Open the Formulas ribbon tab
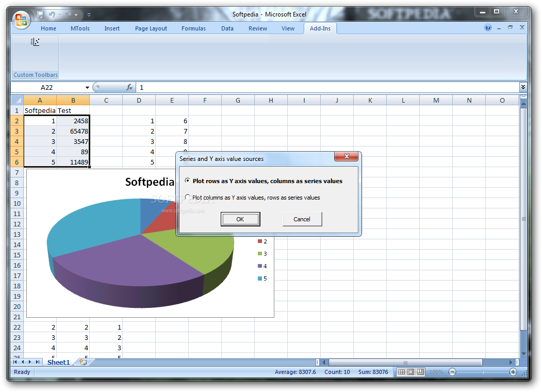 pyautogui.click(x=193, y=28)
